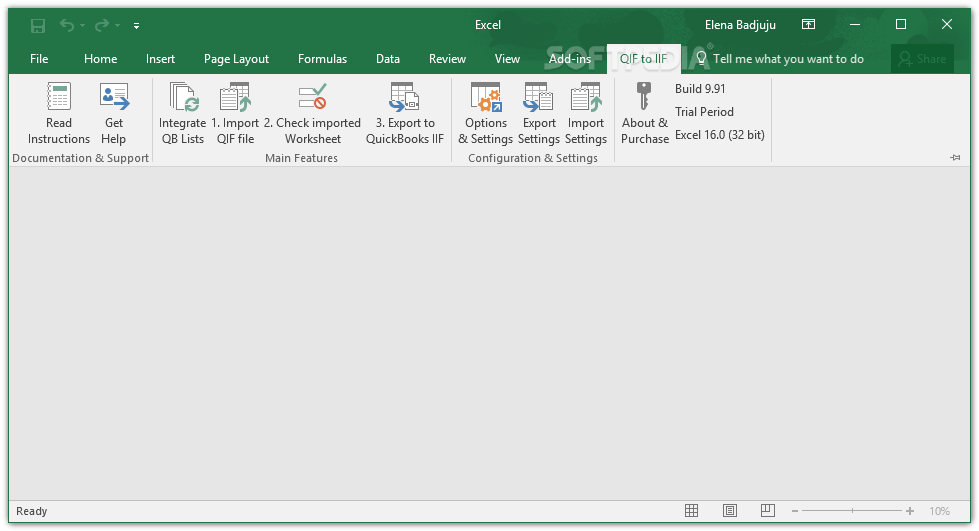Open Export Settings

(x=539, y=114)
